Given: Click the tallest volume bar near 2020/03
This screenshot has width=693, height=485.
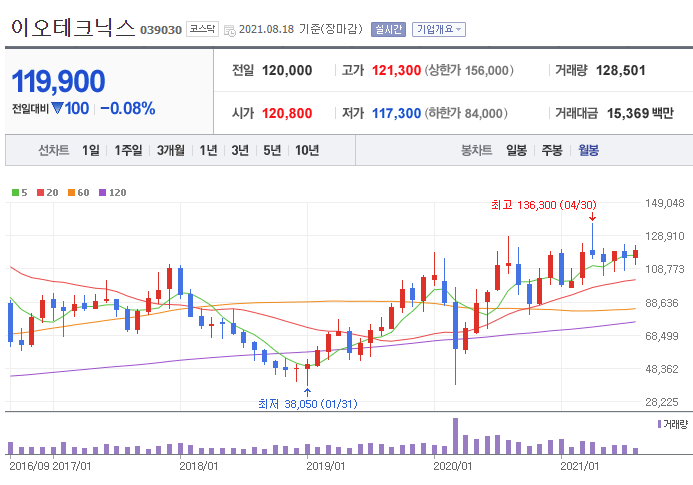Looking at the screenshot, I should tap(455, 436).
